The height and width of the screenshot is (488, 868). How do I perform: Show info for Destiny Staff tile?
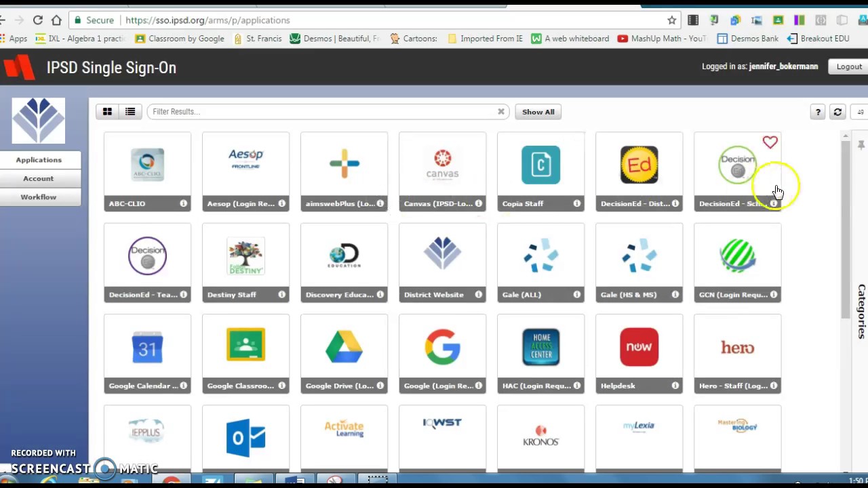point(281,295)
